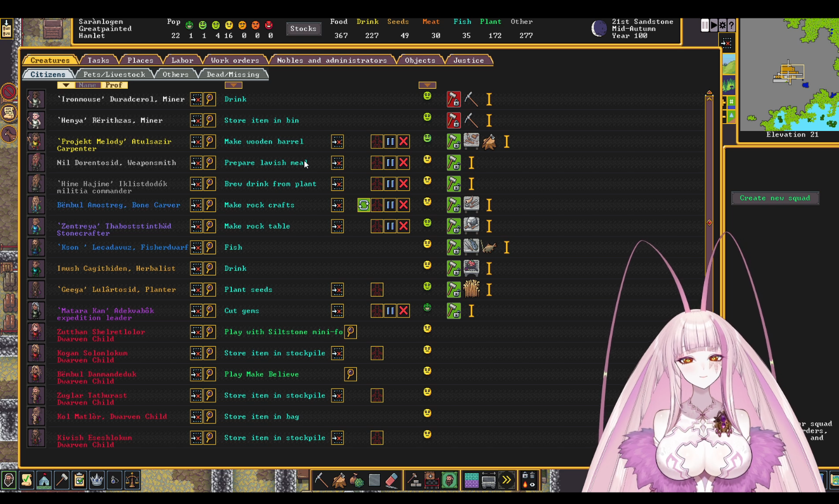The image size is (839, 504).
Task: Open magnifier view for Henya Rërithzas
Action: click(210, 120)
